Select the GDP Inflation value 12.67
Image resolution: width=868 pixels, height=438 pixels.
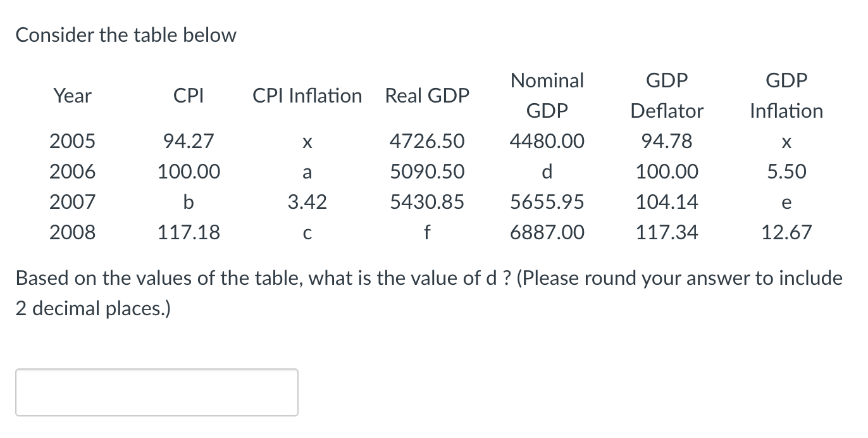pyautogui.click(x=786, y=232)
